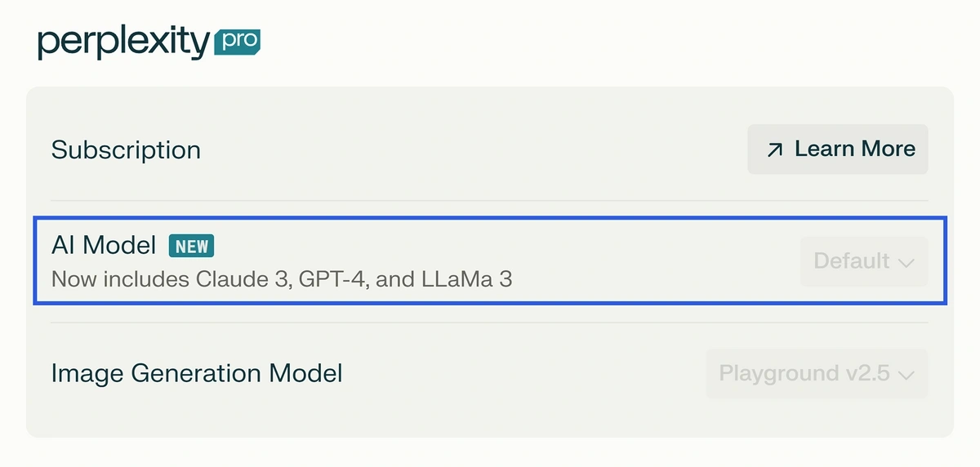The height and width of the screenshot is (467, 980).
Task: Click the arrow icon beside Learn More
Action: (x=775, y=149)
